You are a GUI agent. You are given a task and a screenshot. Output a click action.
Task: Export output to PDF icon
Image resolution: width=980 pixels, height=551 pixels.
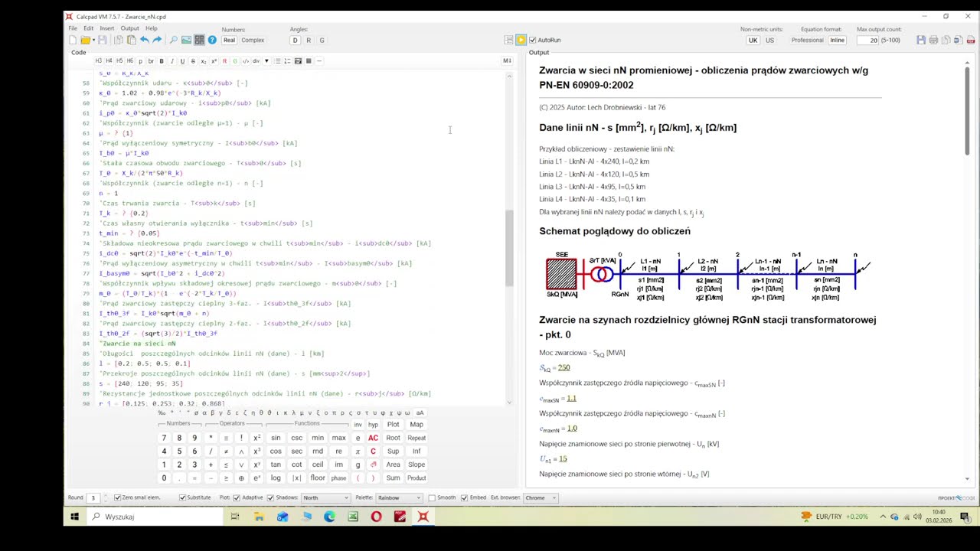click(x=971, y=40)
